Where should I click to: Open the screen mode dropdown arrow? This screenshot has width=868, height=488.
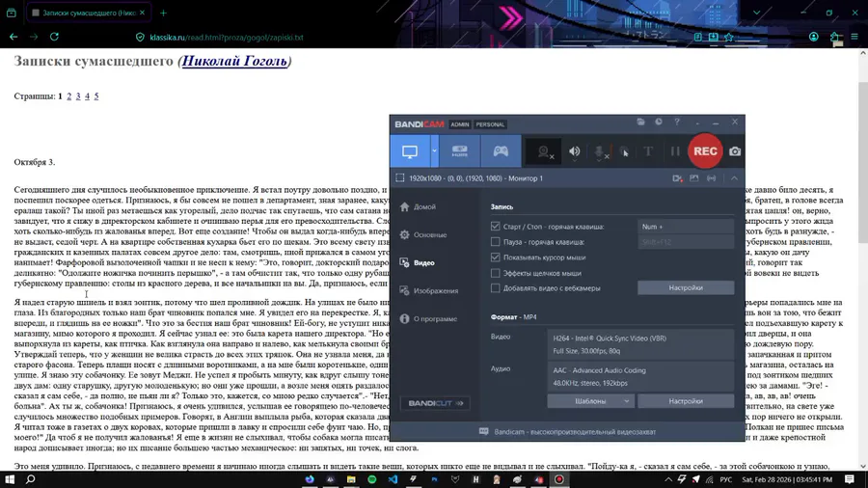point(434,151)
